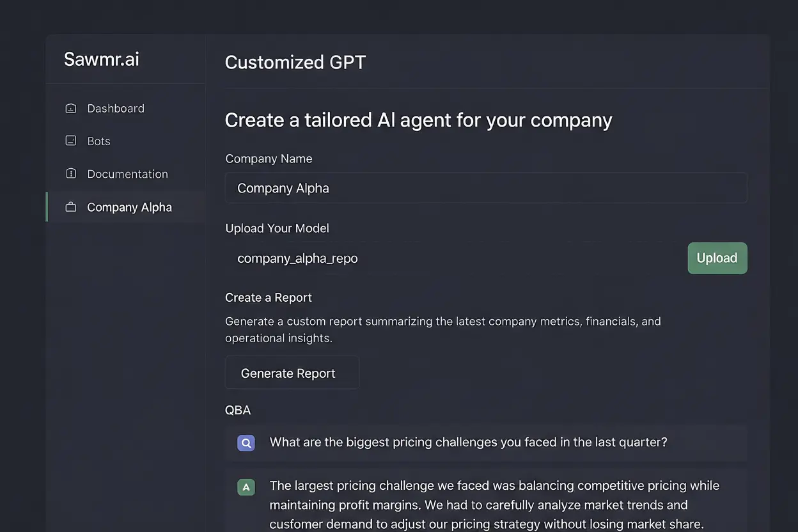Select the Company Name input field

pos(486,187)
